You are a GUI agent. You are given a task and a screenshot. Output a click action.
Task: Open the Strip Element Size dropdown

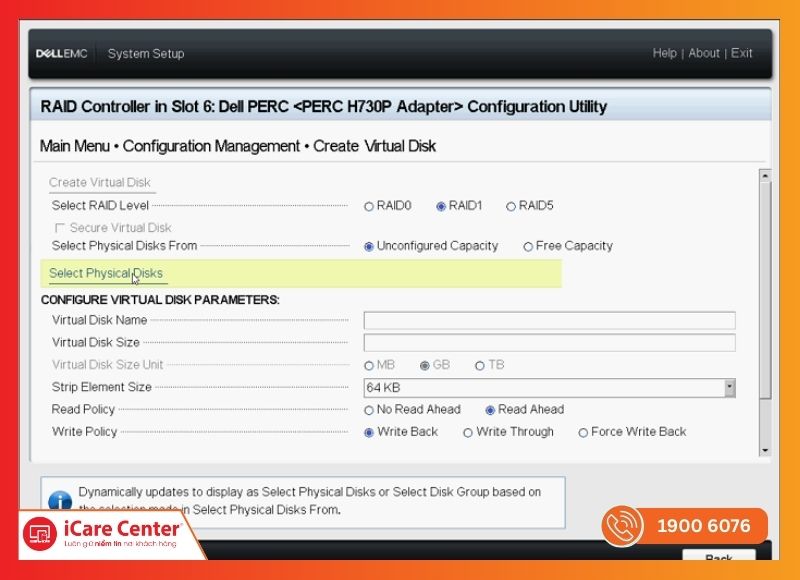549,388
